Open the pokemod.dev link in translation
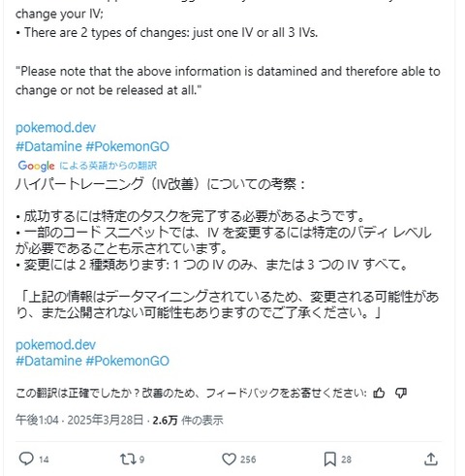 click(x=55, y=345)
